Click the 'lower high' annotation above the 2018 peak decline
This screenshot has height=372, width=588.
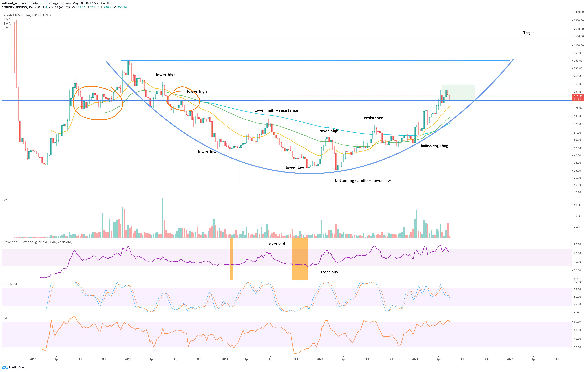tap(166, 75)
